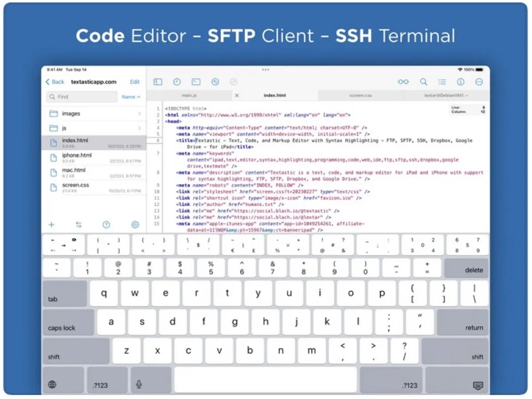Tap the 0 1 2 3 4 extra key
The width and height of the screenshot is (532, 399).
422,245
